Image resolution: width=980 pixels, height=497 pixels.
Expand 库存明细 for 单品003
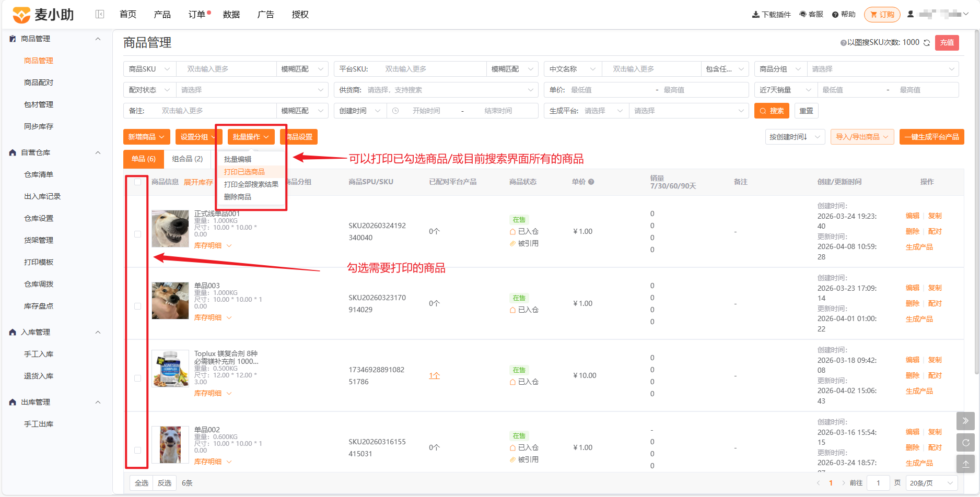coord(213,317)
